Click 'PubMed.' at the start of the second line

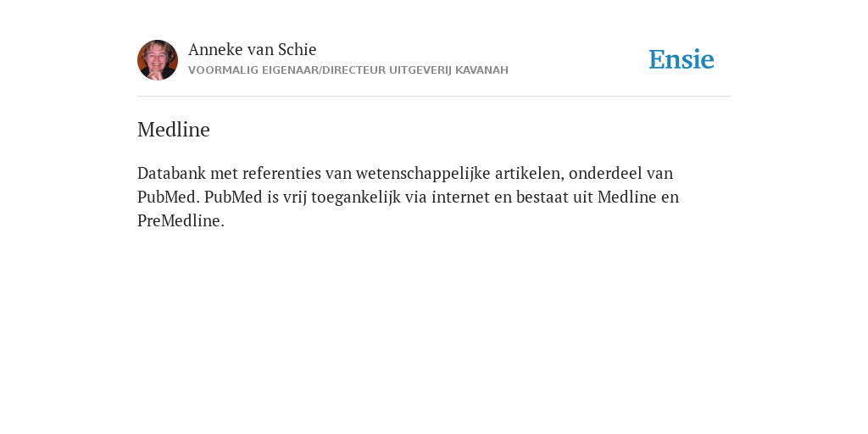click(169, 197)
